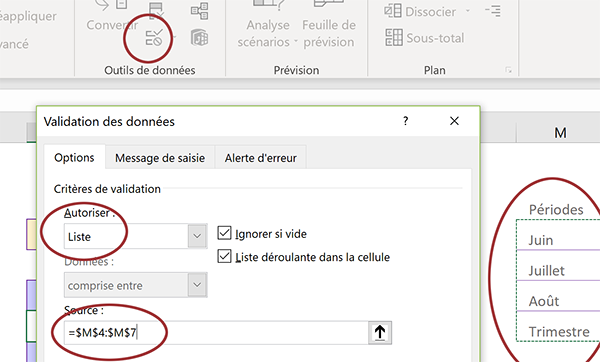
Task: Switch to Alerte d'erreur tab
Action: [x=261, y=158]
